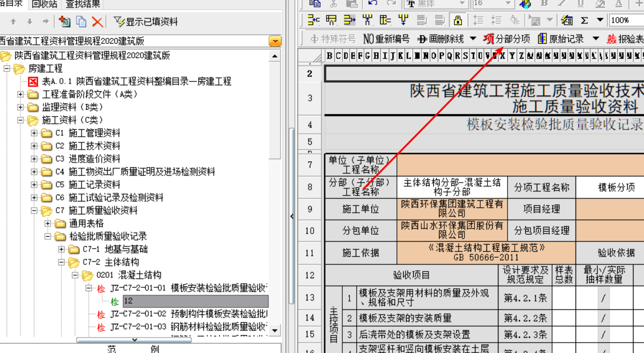The width and height of the screenshot is (644, 353).
Task: Click 画删除线 strikethrough button
Action: click(x=441, y=39)
